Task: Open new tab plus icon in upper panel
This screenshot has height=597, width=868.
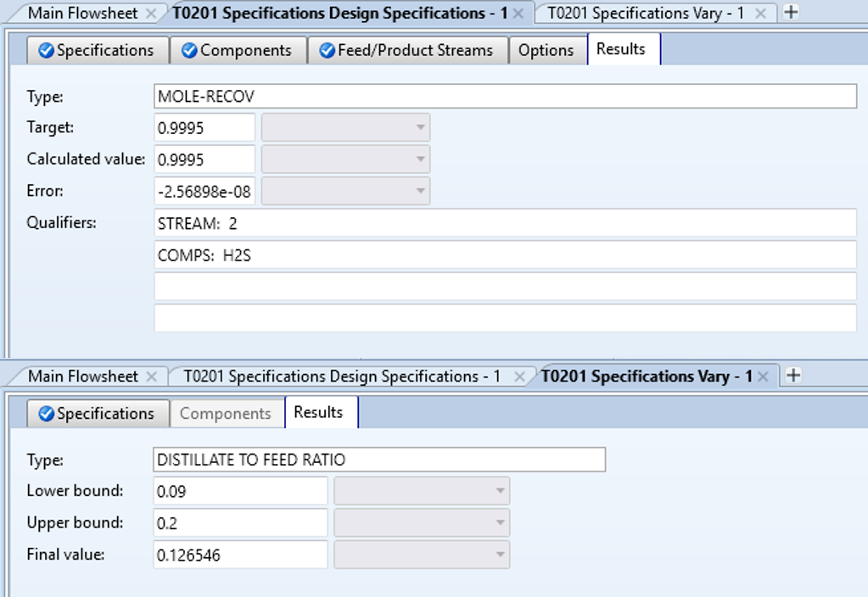Action: (791, 12)
